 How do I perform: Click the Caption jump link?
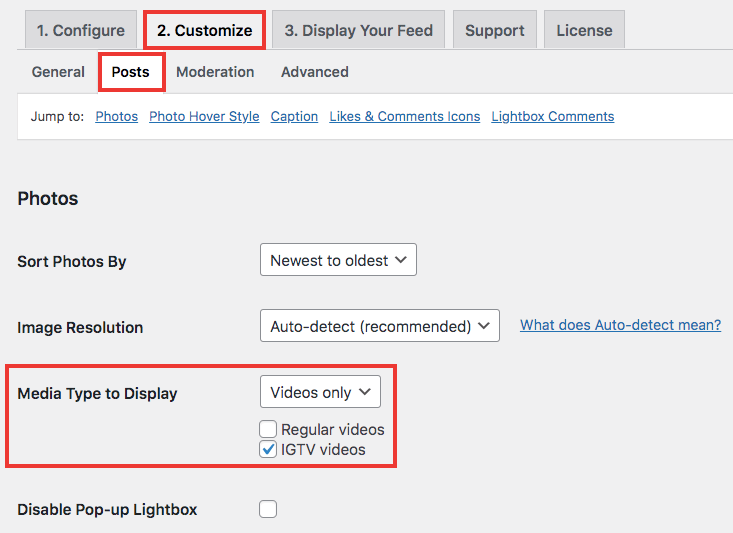pyautogui.click(x=294, y=116)
